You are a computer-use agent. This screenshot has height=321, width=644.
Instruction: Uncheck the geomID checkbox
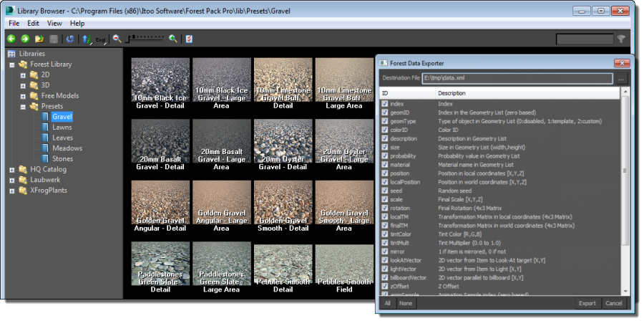385,113
